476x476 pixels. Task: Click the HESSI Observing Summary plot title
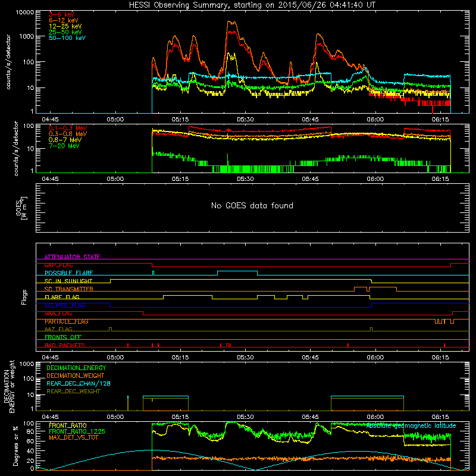[x=252, y=5]
